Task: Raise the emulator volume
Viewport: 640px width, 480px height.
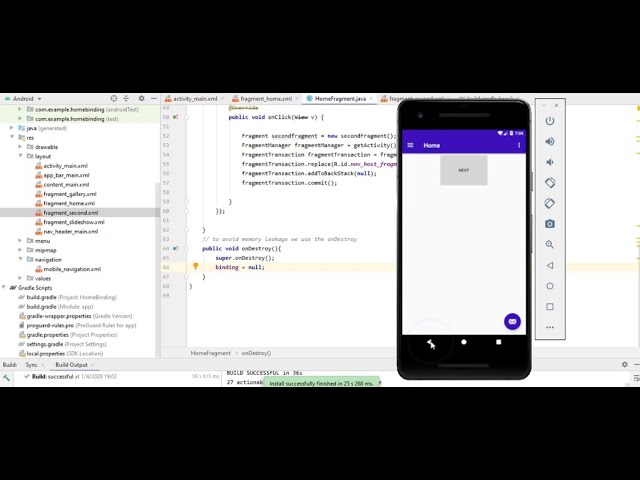Action: click(x=550, y=142)
